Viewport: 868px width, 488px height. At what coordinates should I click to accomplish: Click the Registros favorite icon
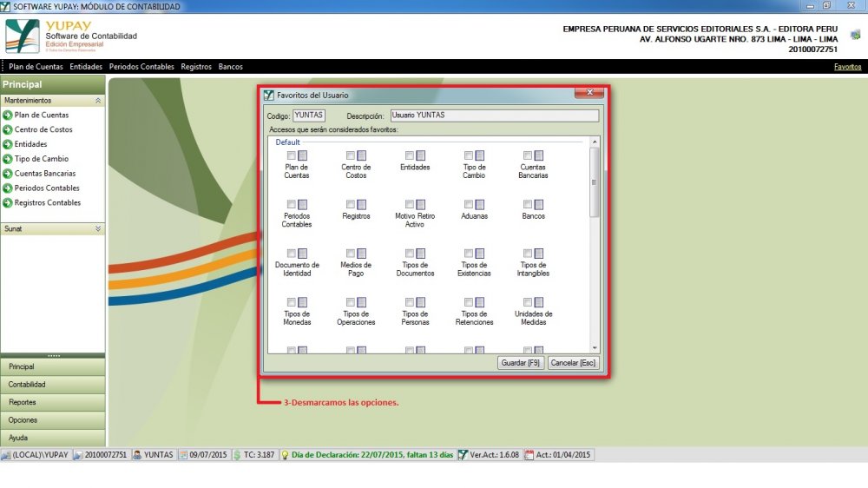pos(361,204)
